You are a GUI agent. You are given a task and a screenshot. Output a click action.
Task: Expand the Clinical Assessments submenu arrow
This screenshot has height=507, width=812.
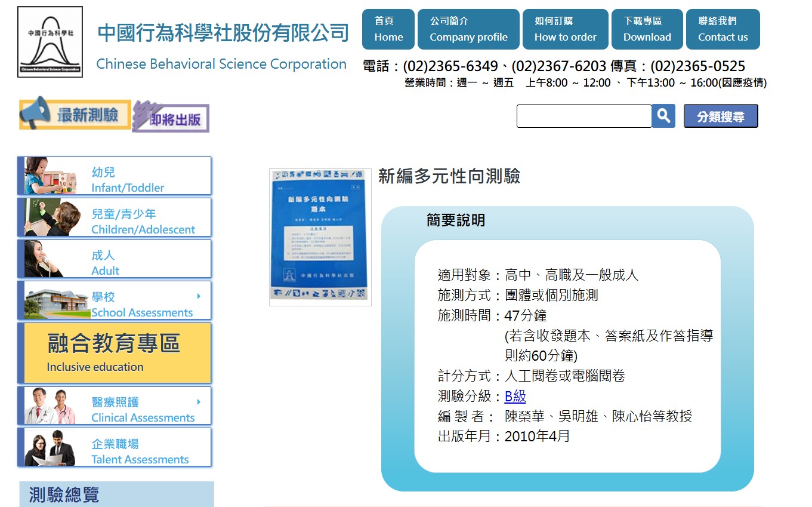199,402
